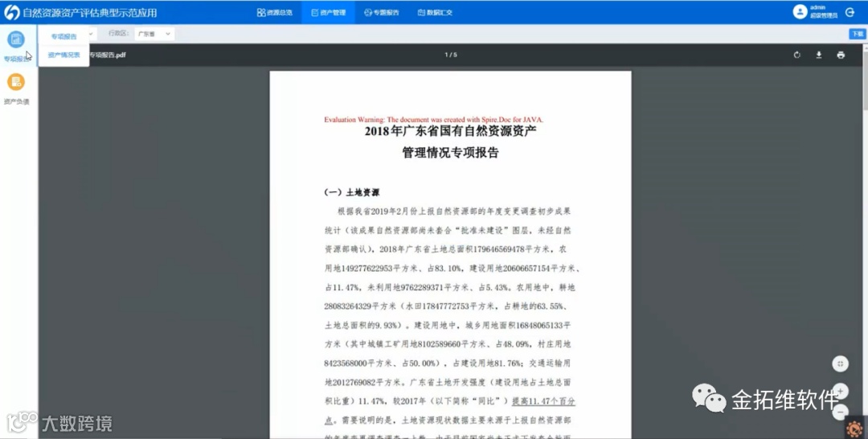This screenshot has height=439, width=868.
Task: Click the blue 下载 button
Action: point(858,34)
